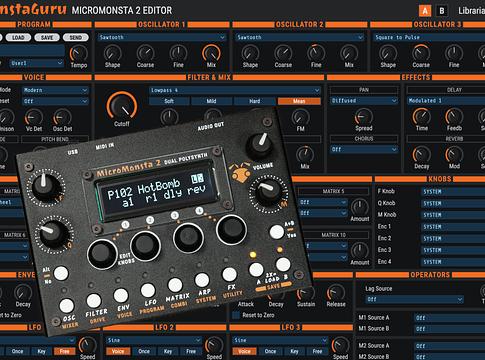Select the Delay Feedb knob
The width and height of the screenshot is (485, 360).
click(454, 117)
